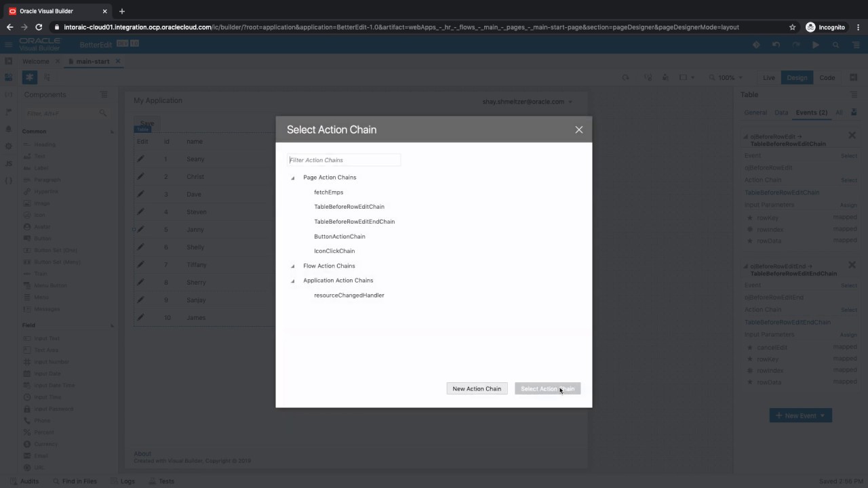
Task: Open the header options menu icon
Action: tap(855, 45)
